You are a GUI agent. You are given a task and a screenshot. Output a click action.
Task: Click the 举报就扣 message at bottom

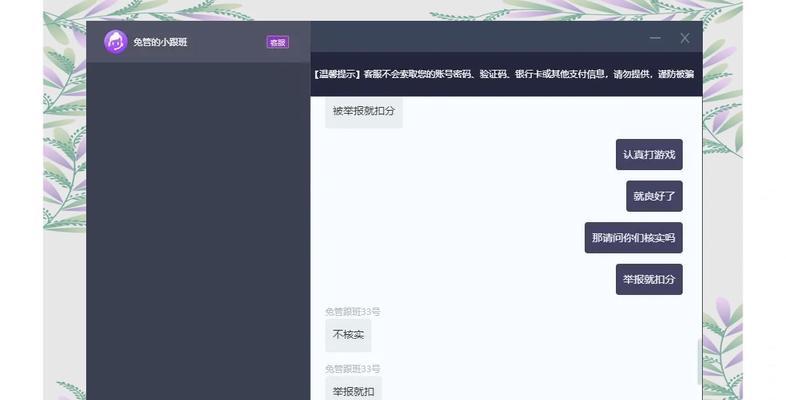(353, 390)
